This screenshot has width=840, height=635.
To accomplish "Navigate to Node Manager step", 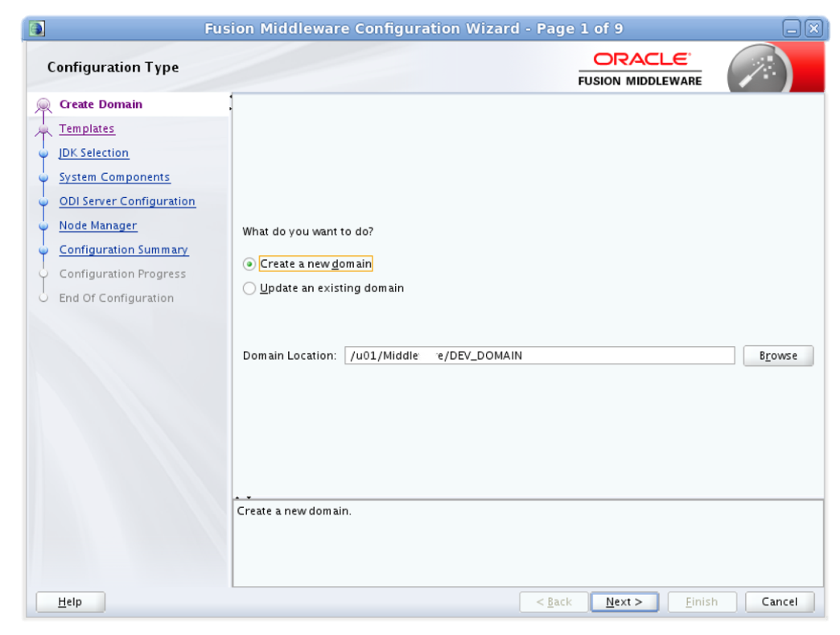I will point(98,225).
